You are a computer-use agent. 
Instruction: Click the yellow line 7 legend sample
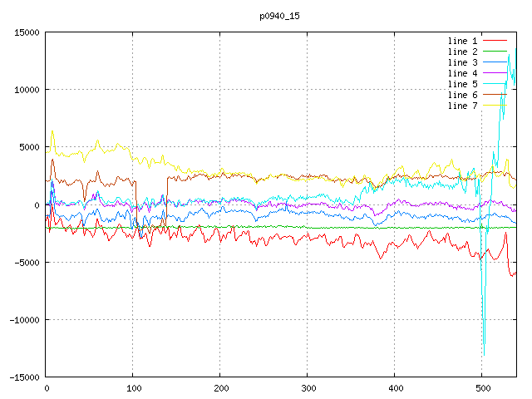click(495, 106)
